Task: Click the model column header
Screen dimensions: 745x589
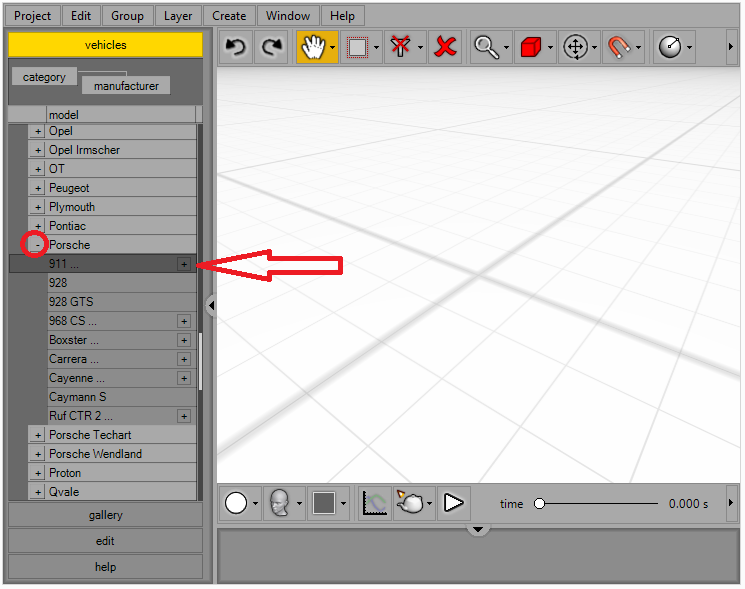Action: [121, 114]
